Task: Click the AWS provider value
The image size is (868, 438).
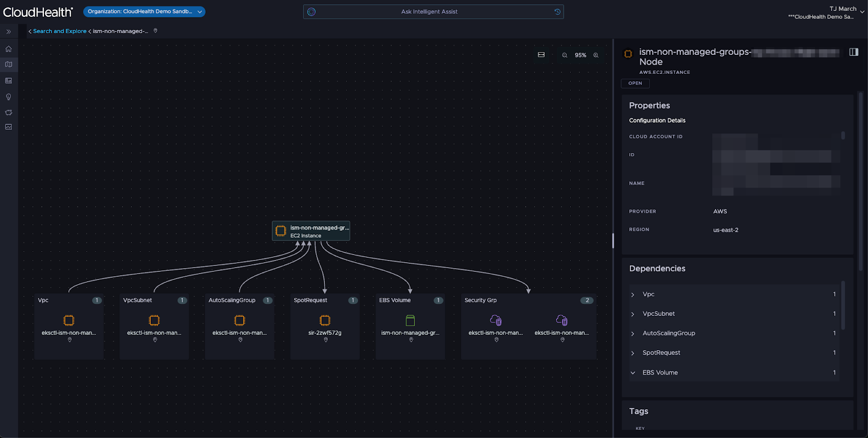Action: click(720, 212)
